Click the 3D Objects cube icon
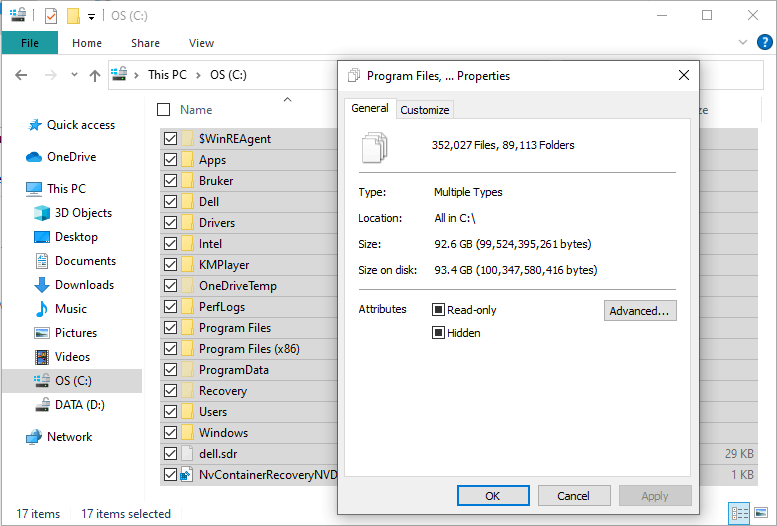The height and width of the screenshot is (526, 777). pyautogui.click(x=42, y=213)
